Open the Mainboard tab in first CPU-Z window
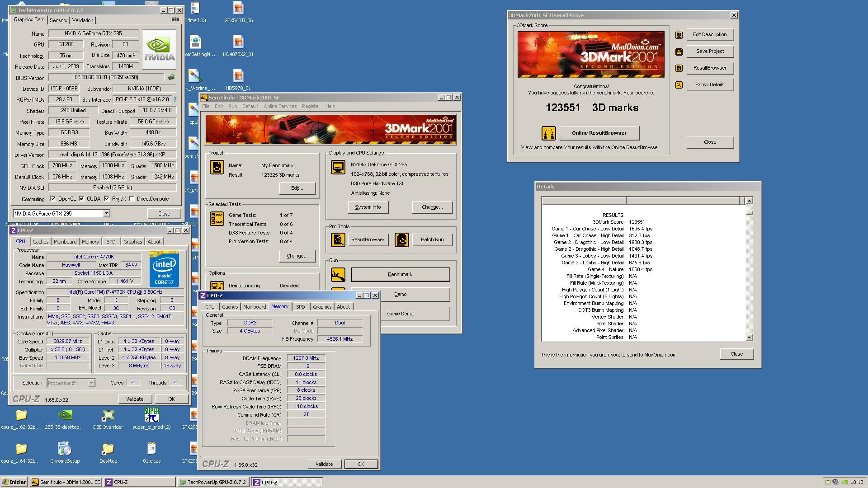 [x=65, y=242]
